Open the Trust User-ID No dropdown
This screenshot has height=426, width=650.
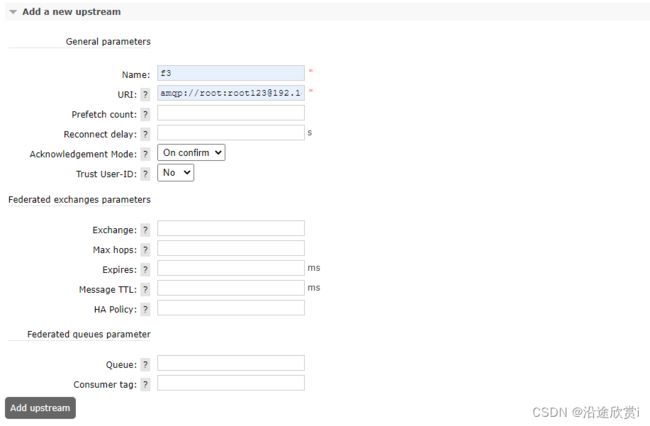(175, 172)
